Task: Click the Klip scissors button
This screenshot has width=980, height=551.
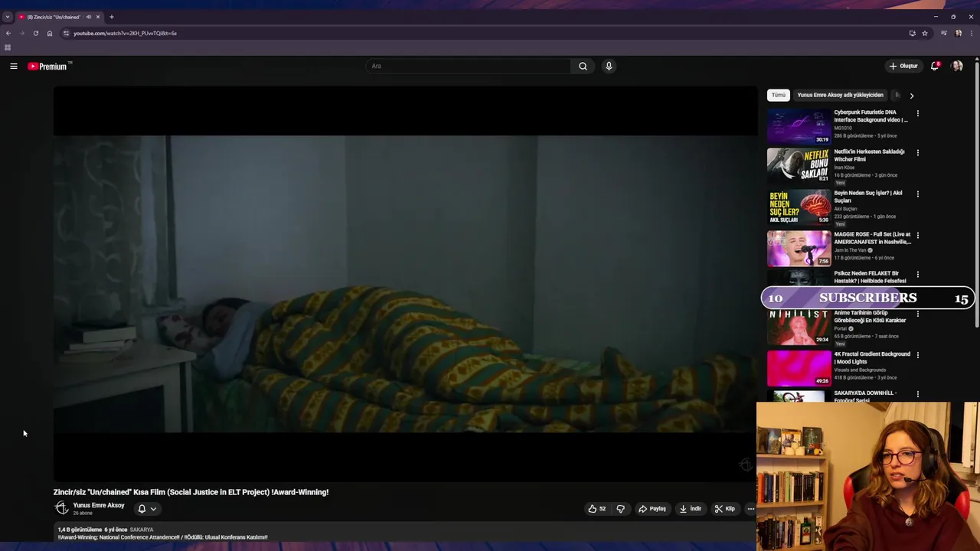Action: (x=724, y=509)
